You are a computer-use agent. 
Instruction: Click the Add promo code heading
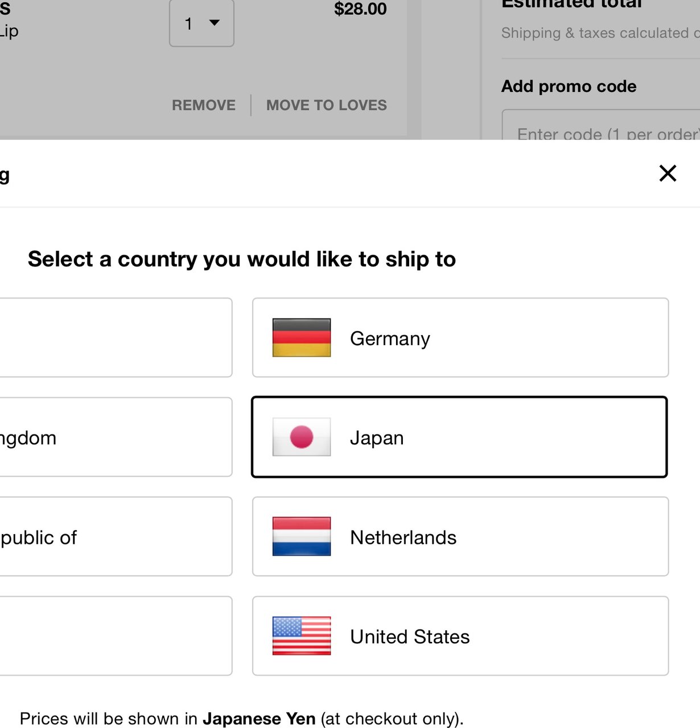click(x=569, y=86)
